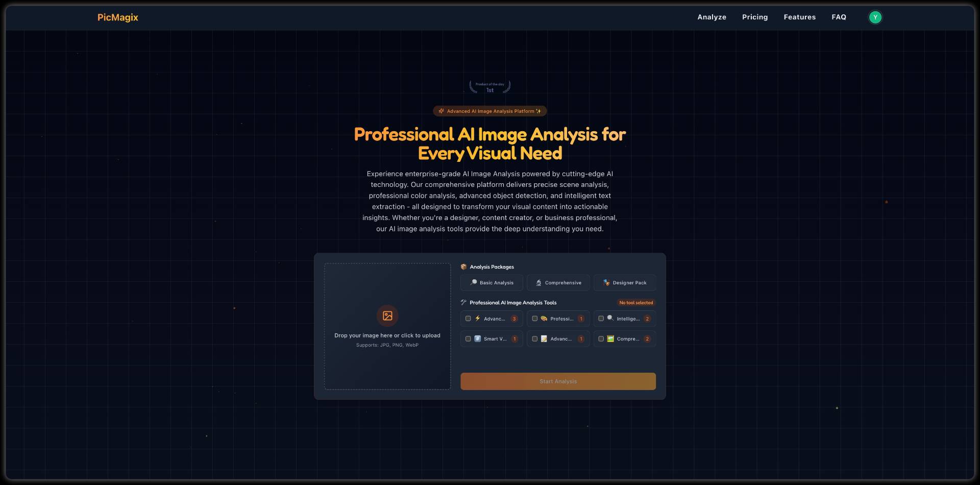The height and width of the screenshot is (485, 980).
Task: Click the lightning bolt tool icon
Action: click(x=478, y=319)
